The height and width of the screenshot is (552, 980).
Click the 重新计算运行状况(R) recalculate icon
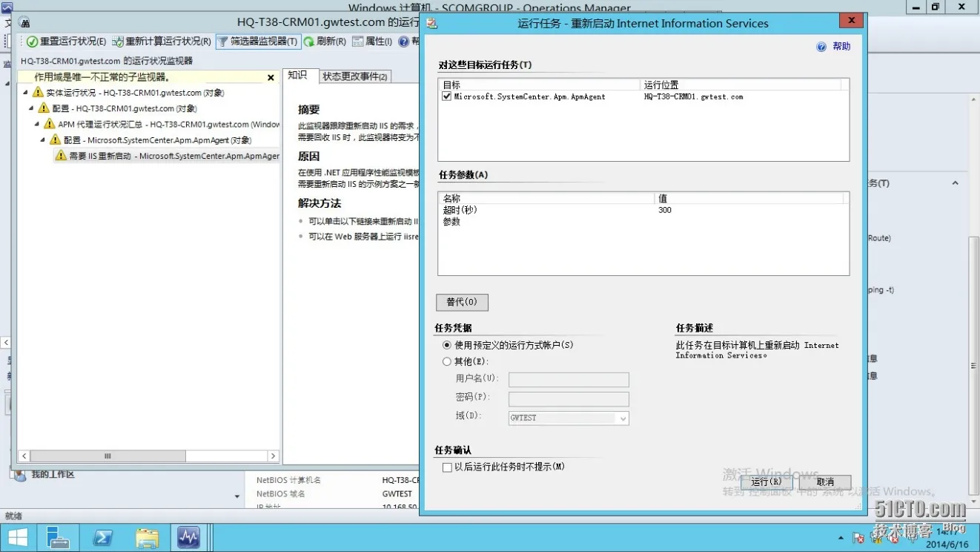click(x=118, y=42)
